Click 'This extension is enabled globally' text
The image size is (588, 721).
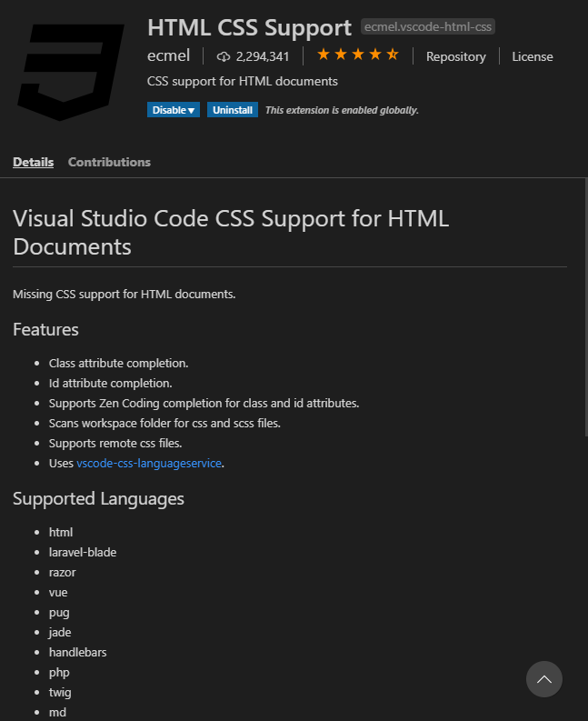[342, 110]
